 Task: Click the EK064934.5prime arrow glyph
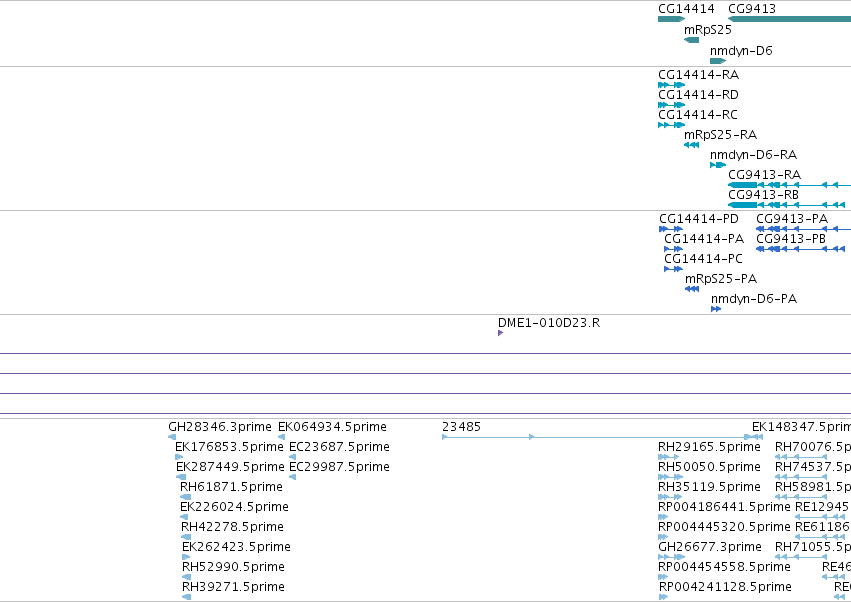tap(281, 437)
